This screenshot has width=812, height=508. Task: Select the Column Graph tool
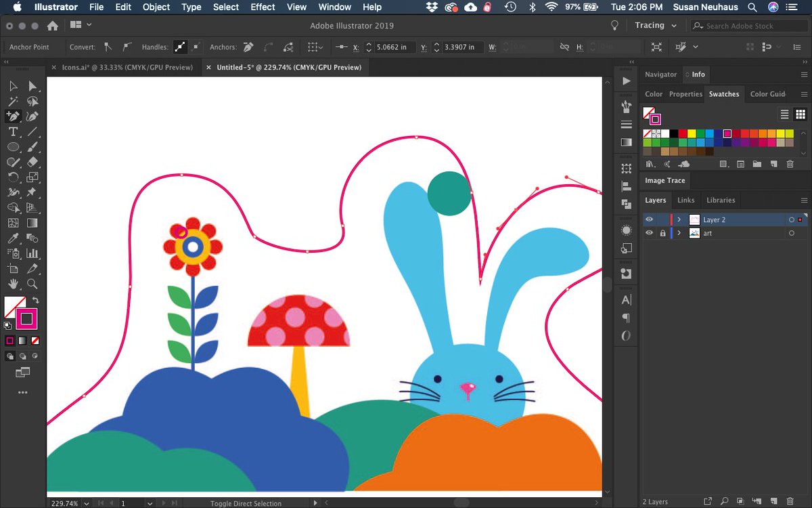[x=32, y=253]
